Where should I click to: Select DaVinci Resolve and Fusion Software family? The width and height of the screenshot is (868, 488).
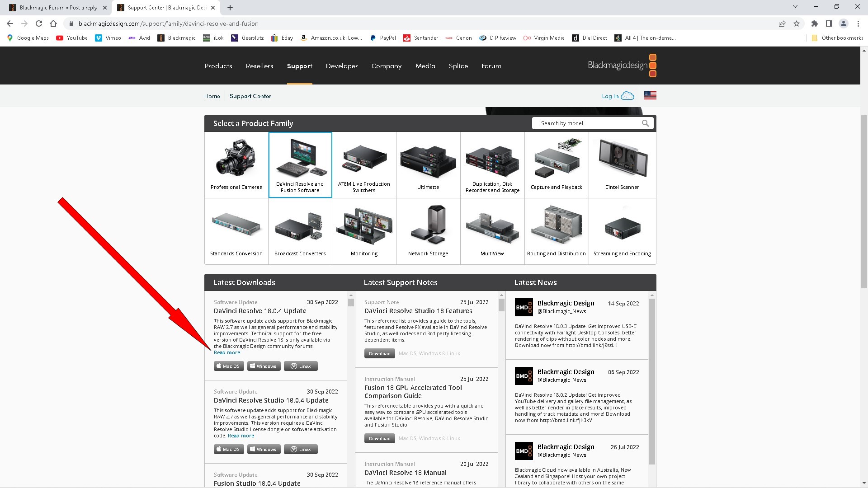300,165
